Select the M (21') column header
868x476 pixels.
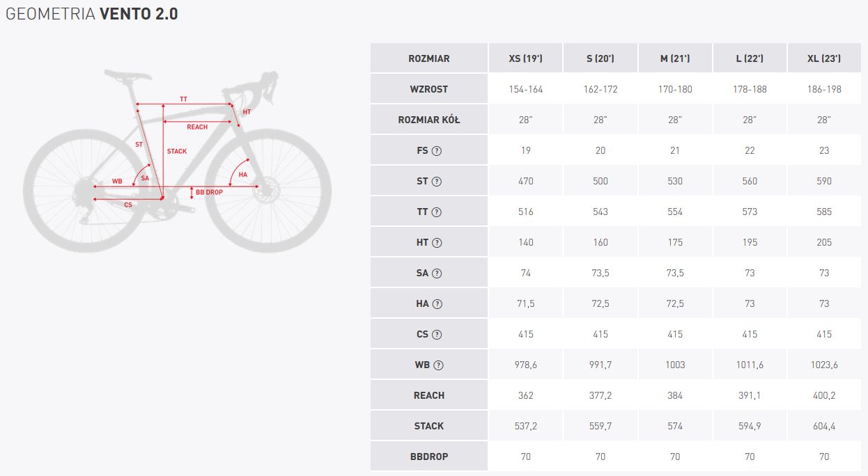coord(675,58)
